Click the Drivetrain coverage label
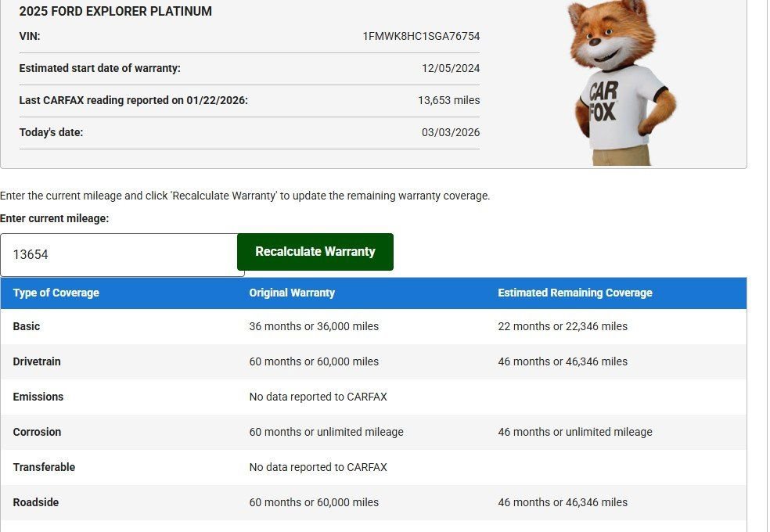The image size is (770, 532). tap(37, 361)
